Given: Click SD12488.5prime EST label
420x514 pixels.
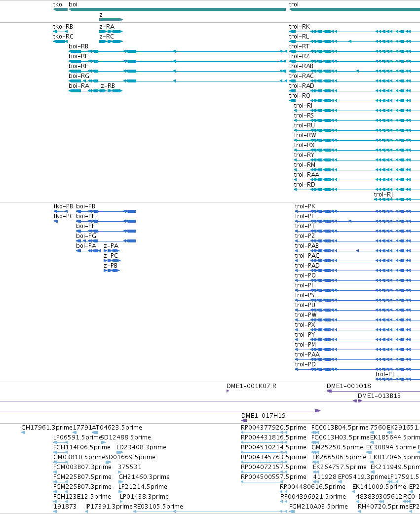Looking at the screenshot, I should pyautogui.click(x=126, y=437).
